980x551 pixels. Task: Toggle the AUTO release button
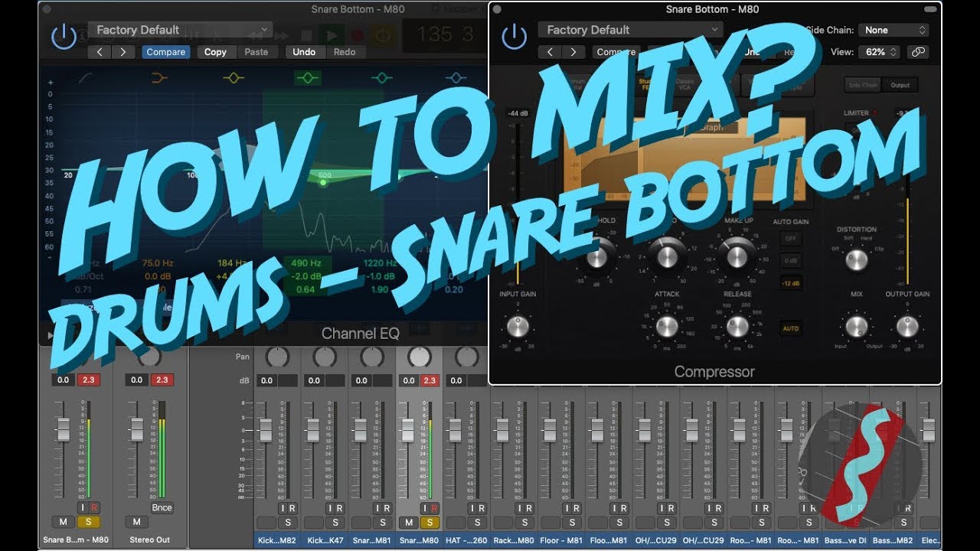(791, 328)
